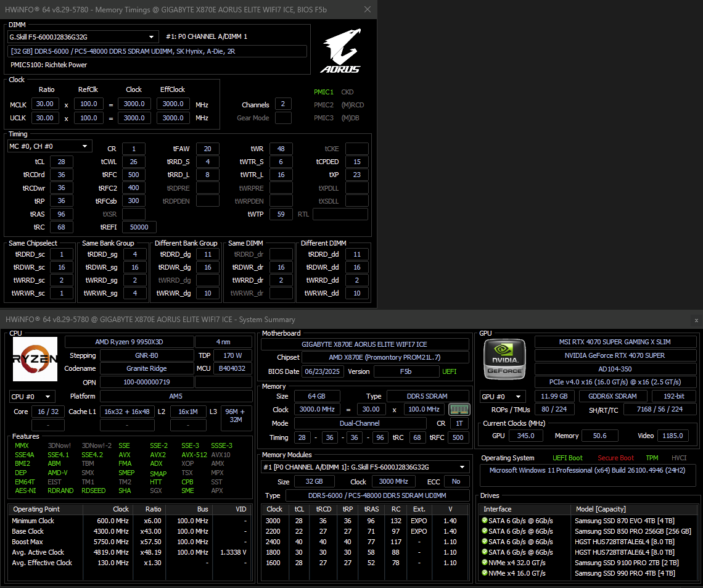Select the BIOS Date 06/23/2025
703x588 pixels.
(323, 371)
